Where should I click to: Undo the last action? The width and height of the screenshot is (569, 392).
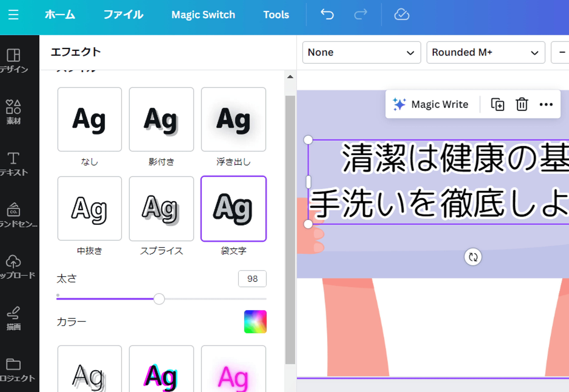point(327,14)
